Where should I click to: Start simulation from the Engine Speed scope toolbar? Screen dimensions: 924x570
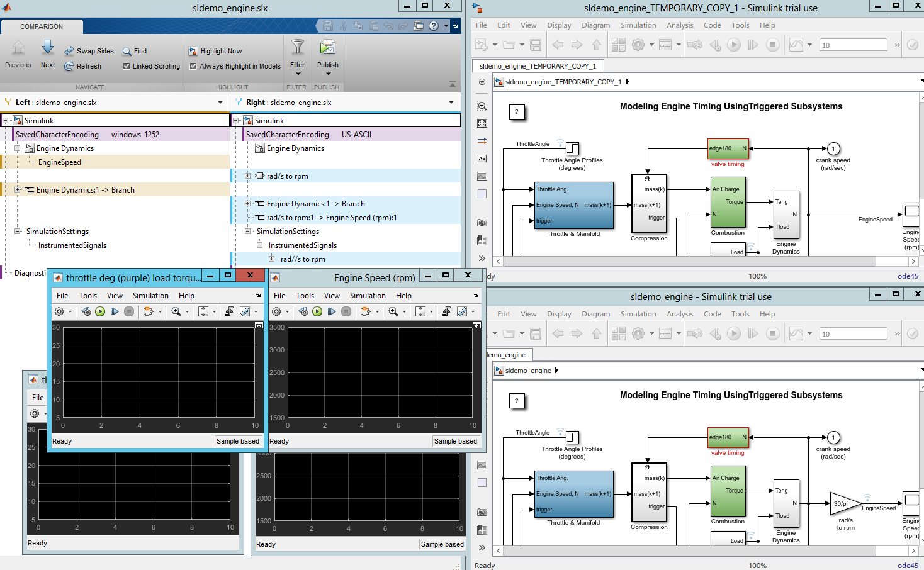pos(317,310)
